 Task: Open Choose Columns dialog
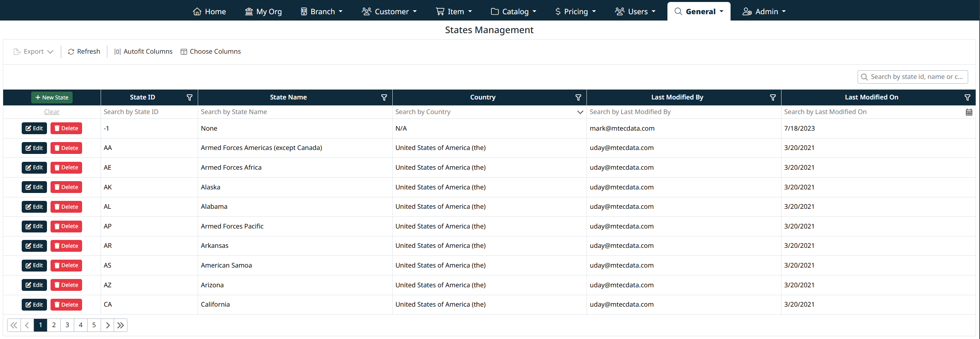(x=211, y=52)
